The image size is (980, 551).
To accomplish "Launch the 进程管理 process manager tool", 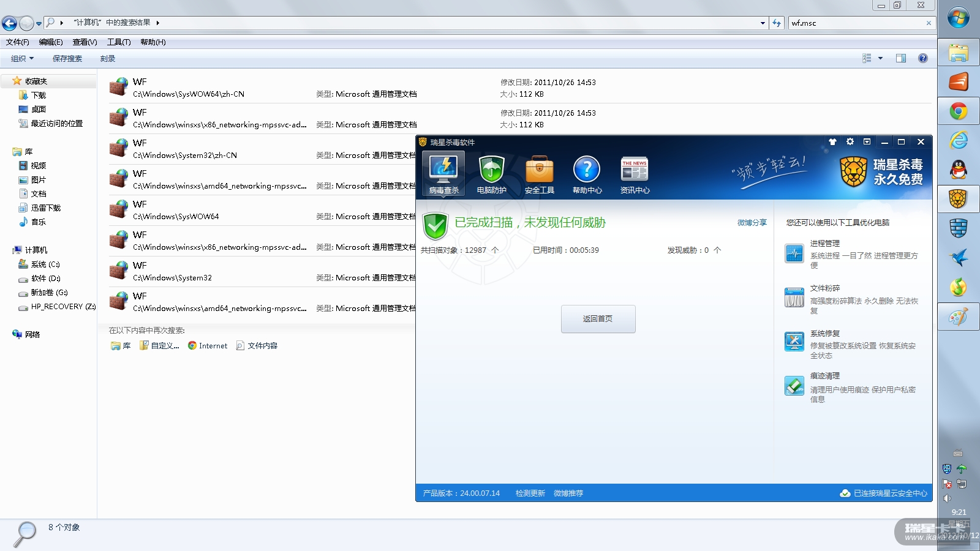I will tap(852, 254).
